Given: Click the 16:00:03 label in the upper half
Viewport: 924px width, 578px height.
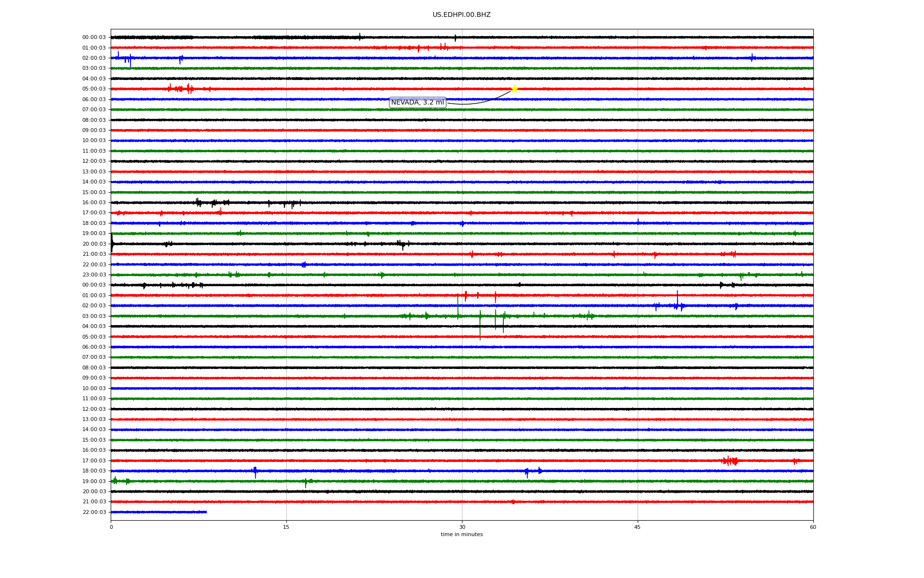Looking at the screenshot, I should (94, 203).
